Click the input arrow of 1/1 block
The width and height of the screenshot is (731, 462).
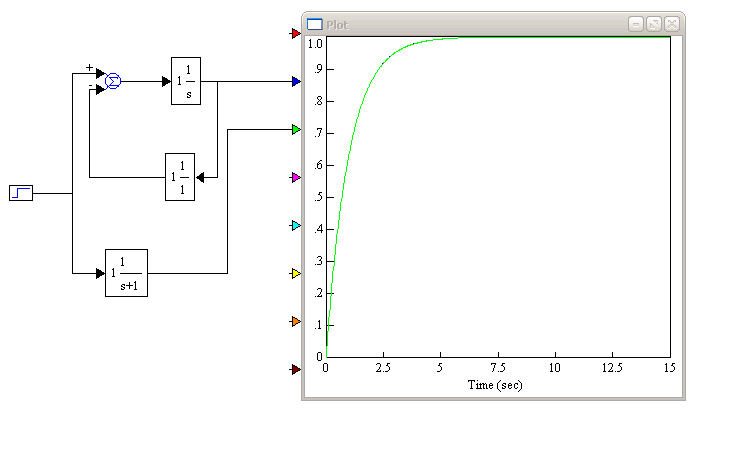click(x=200, y=178)
